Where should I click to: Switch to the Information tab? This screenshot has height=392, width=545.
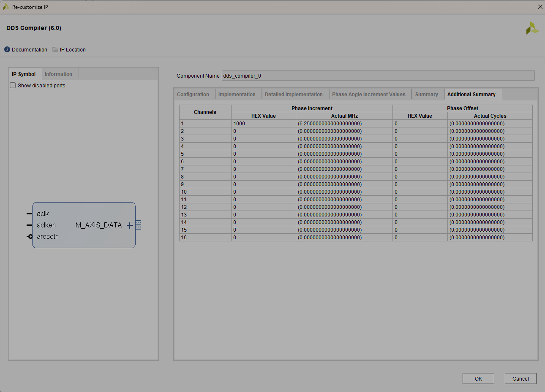[x=58, y=74]
